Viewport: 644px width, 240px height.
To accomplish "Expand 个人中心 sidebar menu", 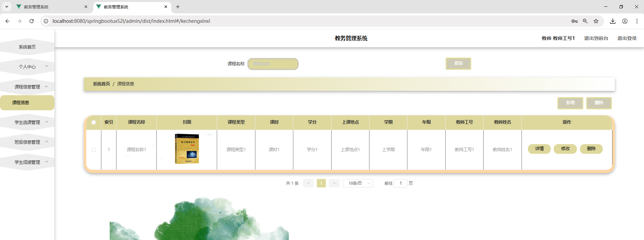I will point(27,67).
